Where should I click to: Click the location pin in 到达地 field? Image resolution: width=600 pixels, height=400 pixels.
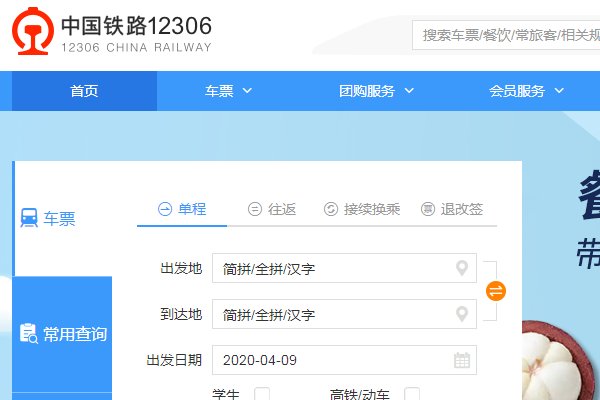point(462,314)
